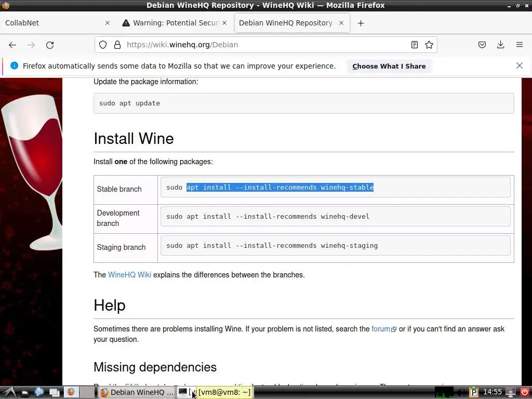Open the Firefox application menu
Screen dimensions: 532x399
(520, 45)
